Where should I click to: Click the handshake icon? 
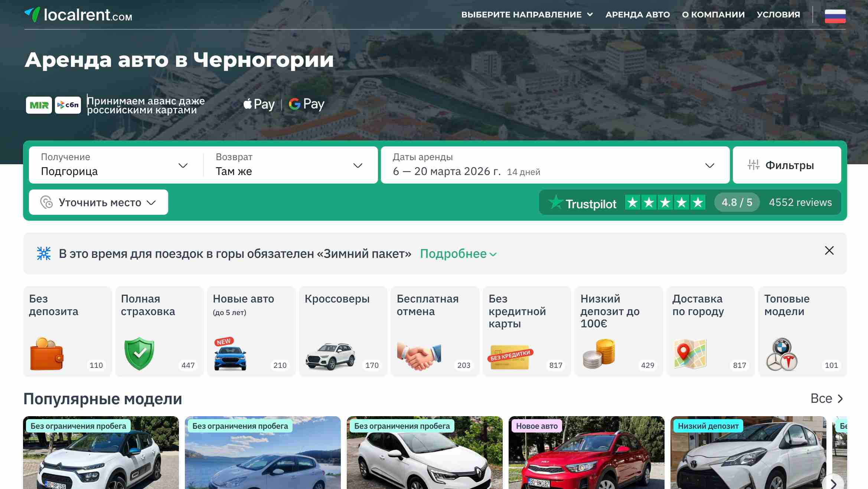[x=419, y=356]
